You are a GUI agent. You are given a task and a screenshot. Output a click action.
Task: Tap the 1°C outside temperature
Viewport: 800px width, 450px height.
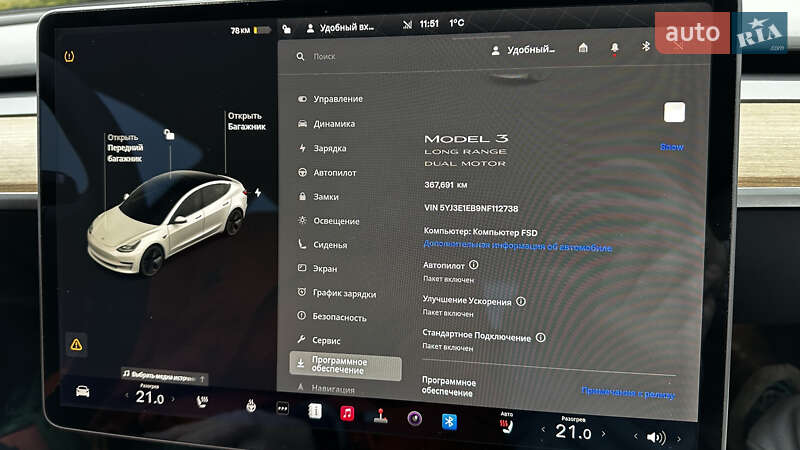pos(457,23)
